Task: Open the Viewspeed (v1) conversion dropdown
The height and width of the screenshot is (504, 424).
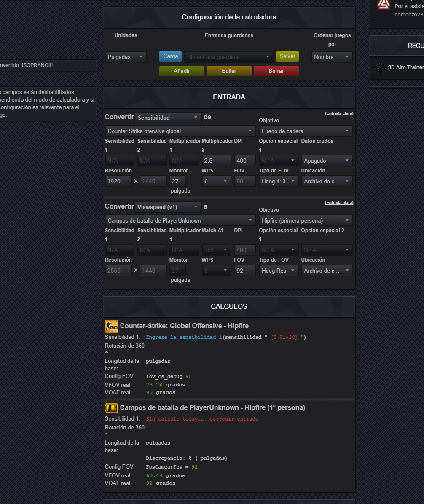Action: [168, 207]
